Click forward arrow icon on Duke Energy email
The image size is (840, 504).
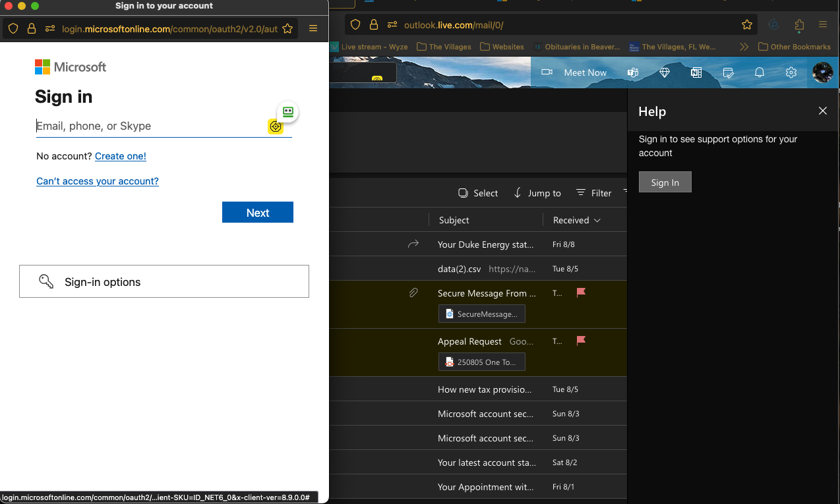tap(413, 244)
